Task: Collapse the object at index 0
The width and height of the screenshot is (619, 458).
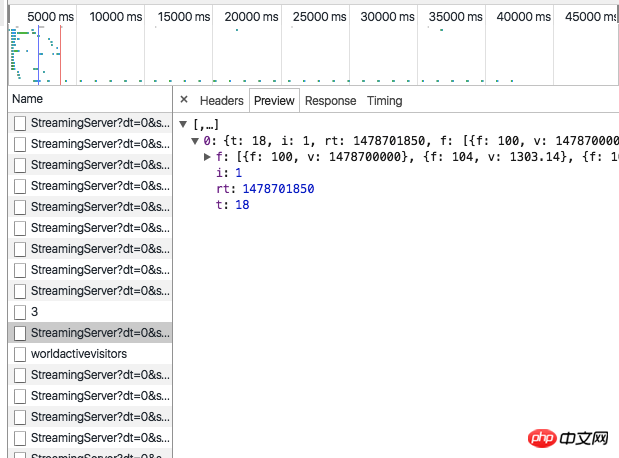Action: click(196, 140)
